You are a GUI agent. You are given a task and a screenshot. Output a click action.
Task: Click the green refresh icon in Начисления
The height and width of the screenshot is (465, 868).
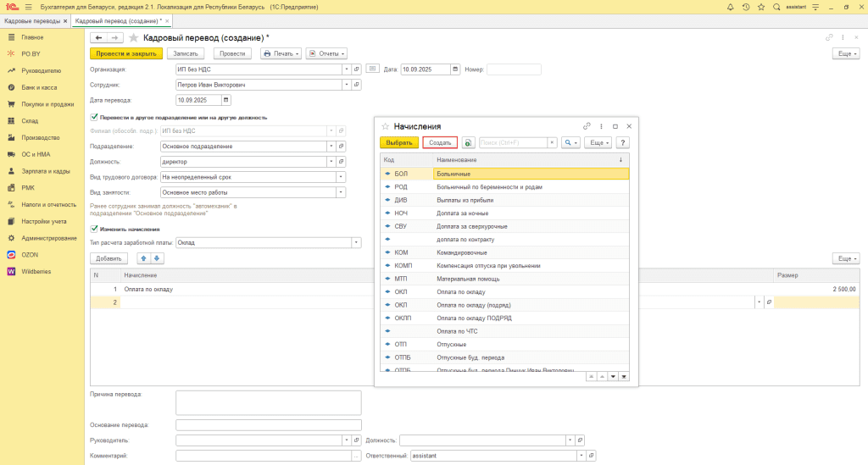coord(468,142)
